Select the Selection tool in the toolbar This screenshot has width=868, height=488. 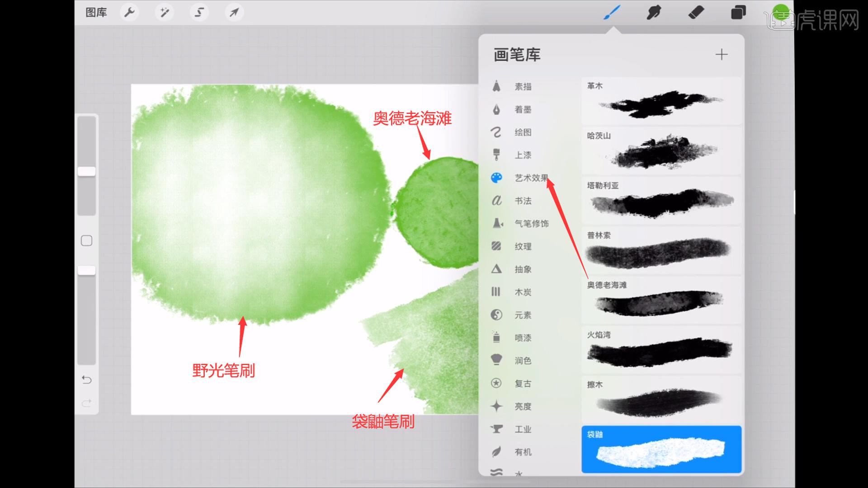click(x=199, y=13)
